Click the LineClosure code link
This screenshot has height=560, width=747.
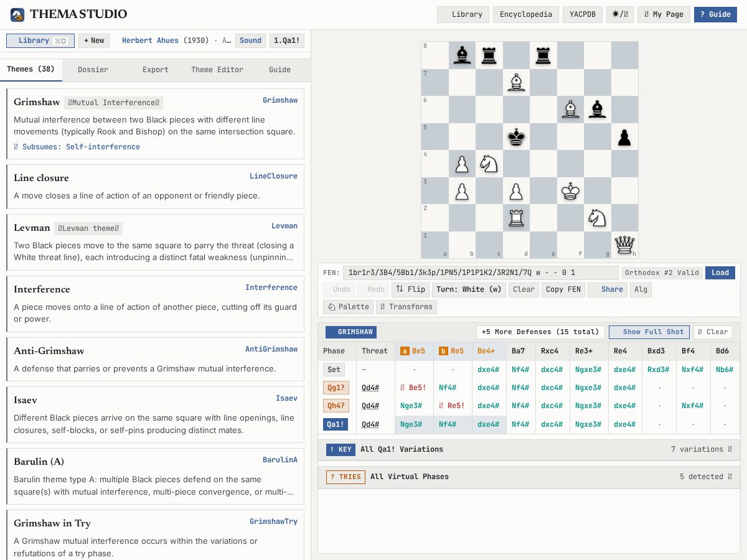pyautogui.click(x=273, y=176)
